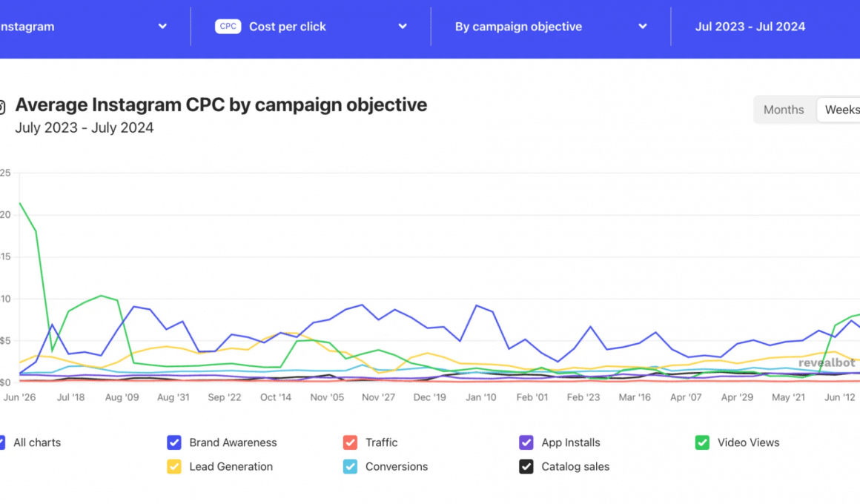Open the Jul 2023 - Jul 2024 date range
Image resolution: width=860 pixels, height=504 pixels.
tap(750, 27)
